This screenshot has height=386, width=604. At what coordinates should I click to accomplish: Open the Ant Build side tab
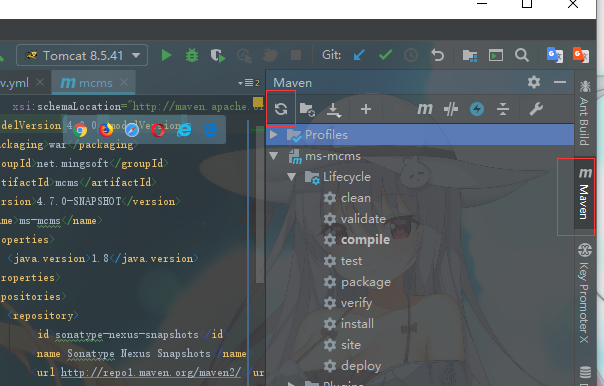(x=584, y=112)
